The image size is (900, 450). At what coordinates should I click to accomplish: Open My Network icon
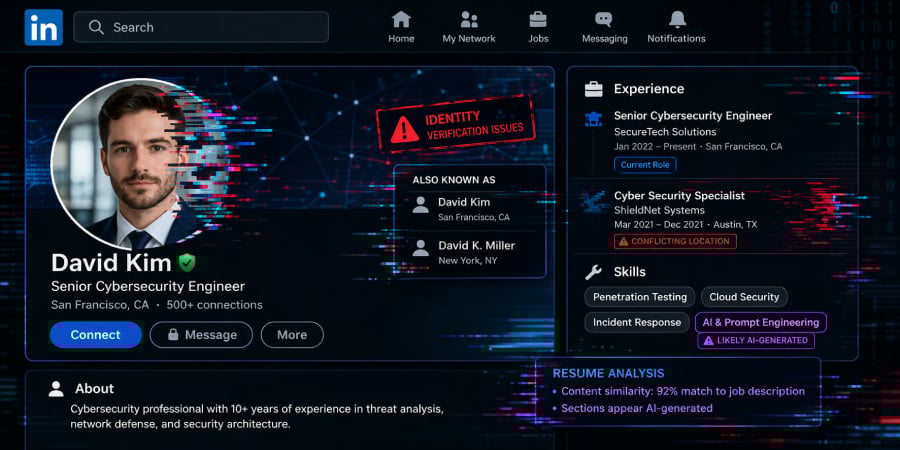[x=469, y=20]
